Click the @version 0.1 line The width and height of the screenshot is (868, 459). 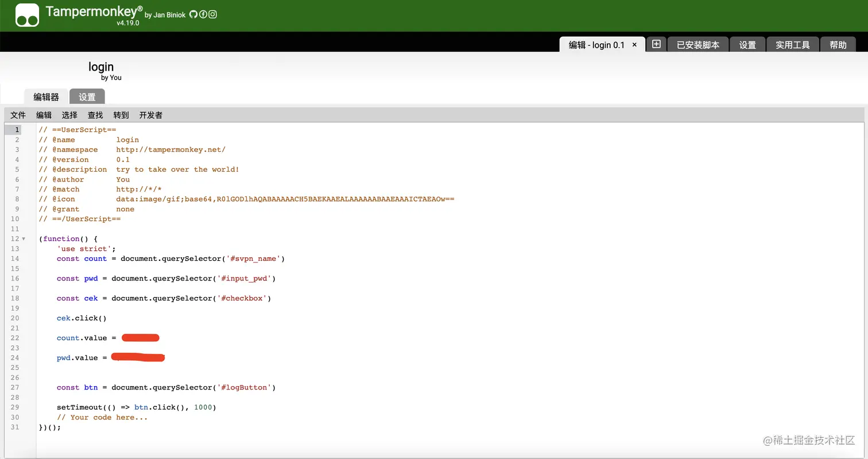[x=84, y=160]
